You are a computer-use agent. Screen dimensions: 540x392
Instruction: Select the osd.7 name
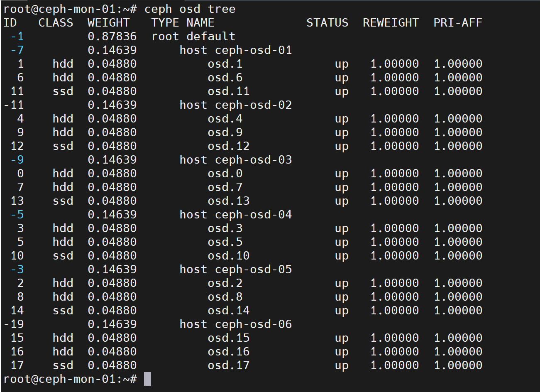tap(225, 187)
